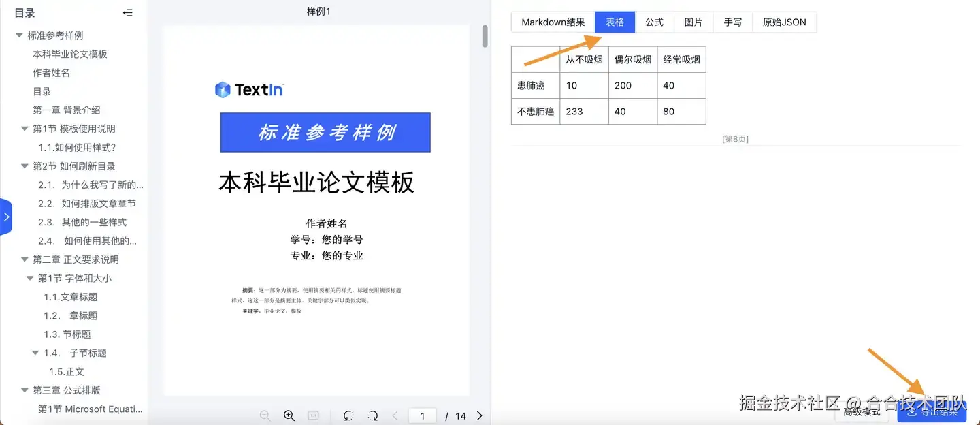Click the 标准参考样例 blue banner
The height and width of the screenshot is (425, 980).
pyautogui.click(x=325, y=132)
